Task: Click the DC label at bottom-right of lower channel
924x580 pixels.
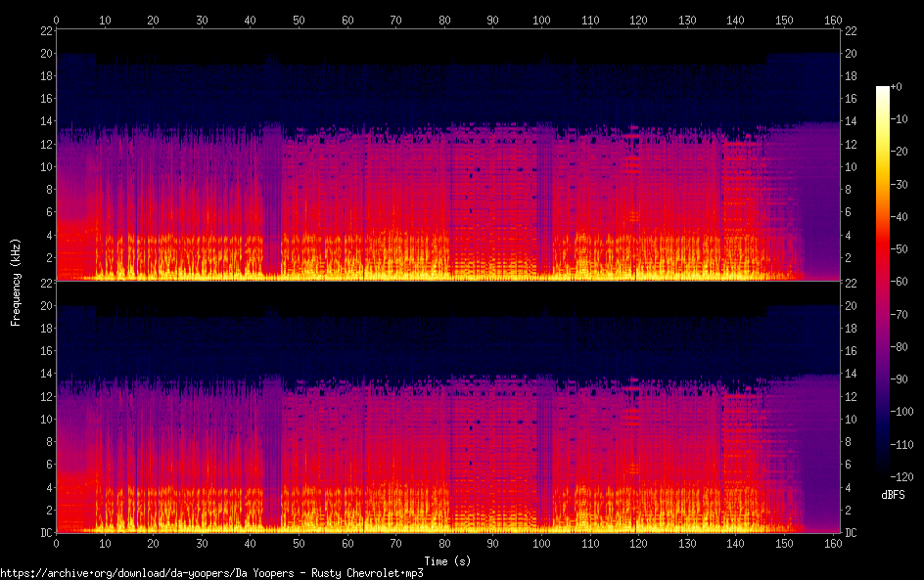Action: (851, 533)
